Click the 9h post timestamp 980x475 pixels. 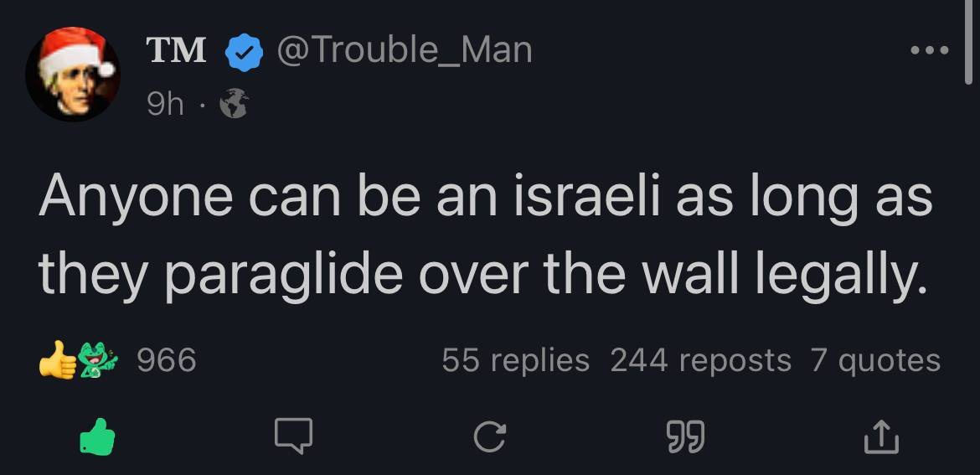click(x=165, y=104)
